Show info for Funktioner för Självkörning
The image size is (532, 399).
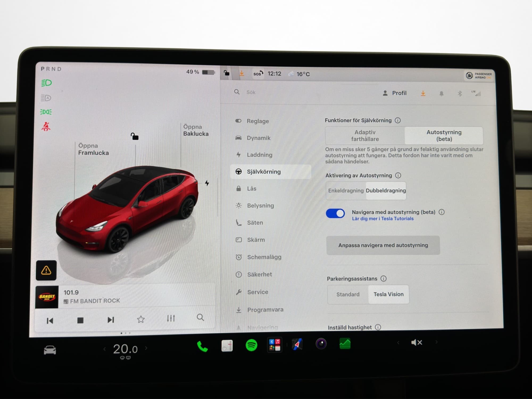398,120
